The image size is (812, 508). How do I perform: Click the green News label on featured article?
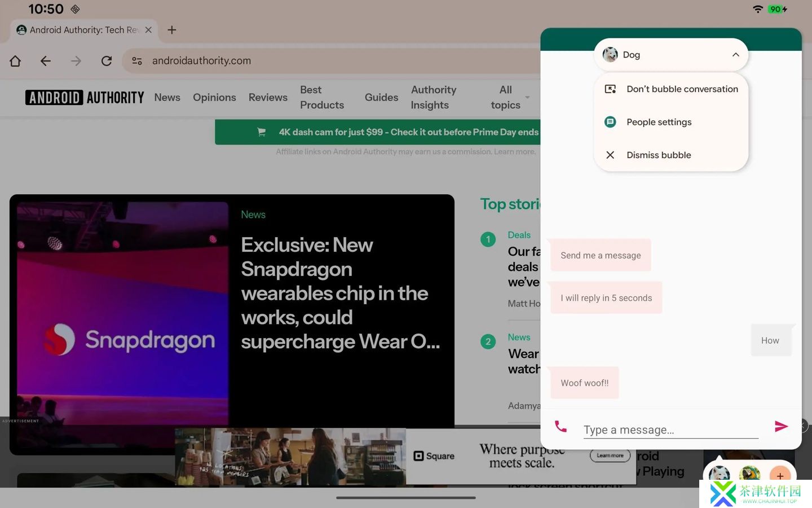(253, 214)
